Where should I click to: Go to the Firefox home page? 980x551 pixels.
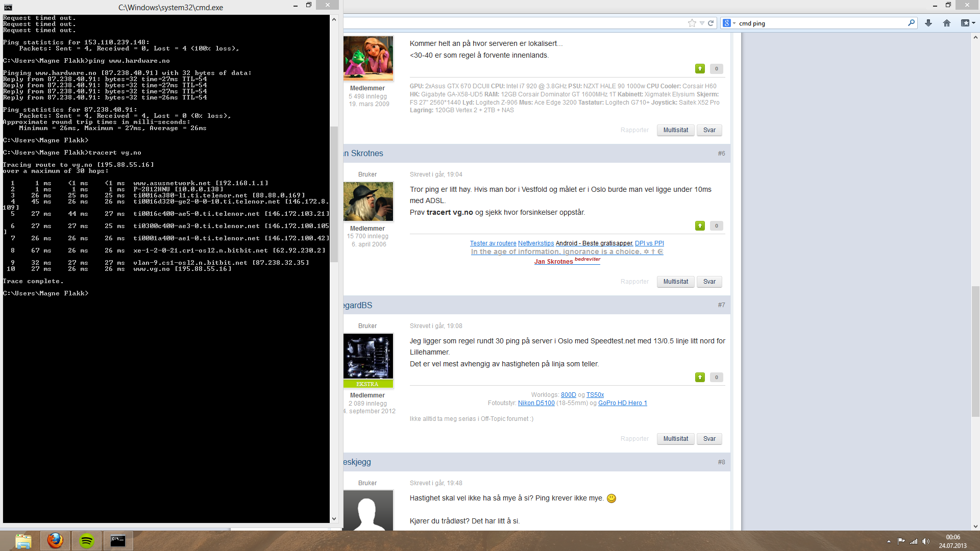(947, 23)
